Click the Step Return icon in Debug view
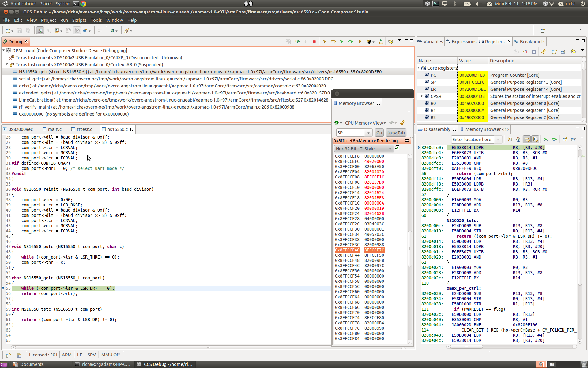The width and height of the screenshot is (588, 368). 359,41
